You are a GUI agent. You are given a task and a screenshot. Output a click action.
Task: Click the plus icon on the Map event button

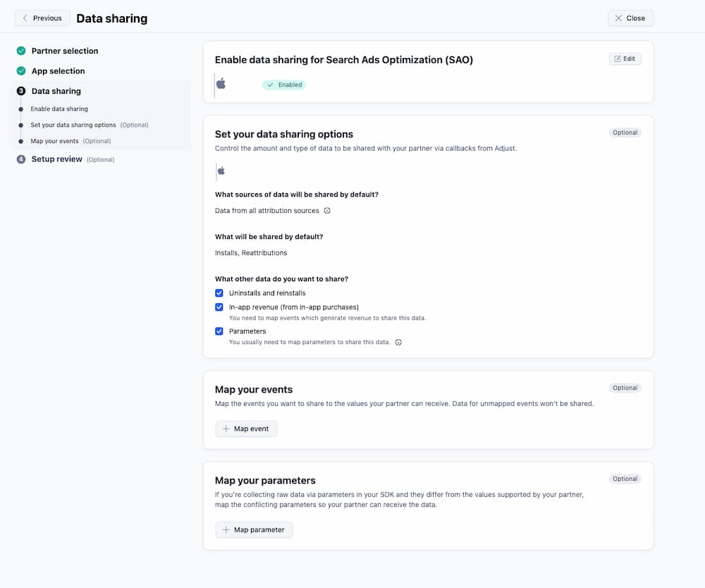[x=225, y=428]
